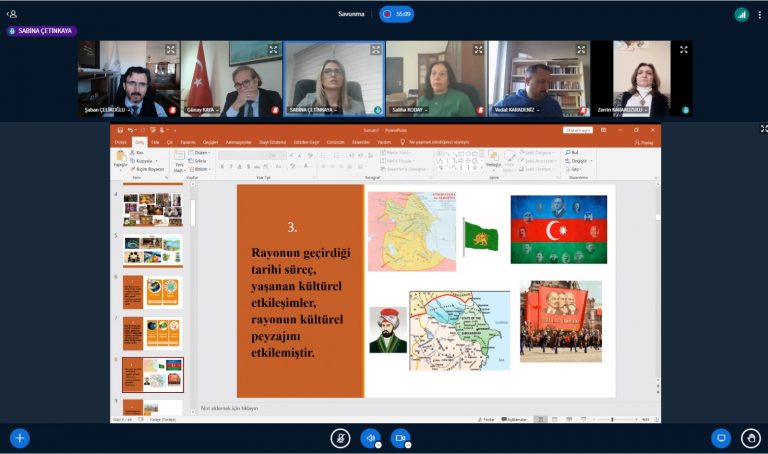768x454 pixels.
Task: Click the green connection status icon
Action: coord(741,14)
